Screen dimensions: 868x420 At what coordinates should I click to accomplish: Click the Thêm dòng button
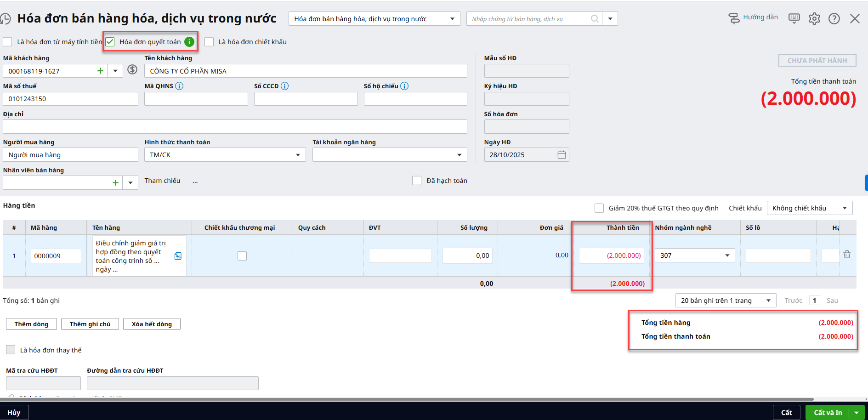tap(31, 324)
